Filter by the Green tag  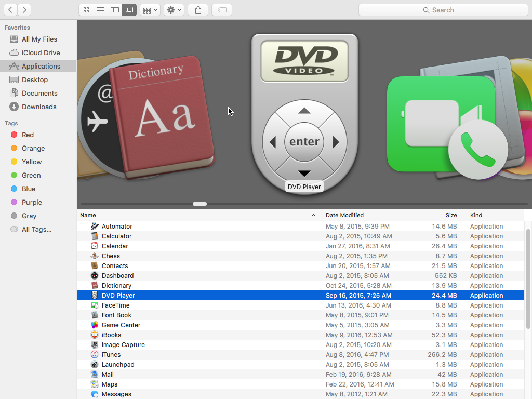pos(38,176)
